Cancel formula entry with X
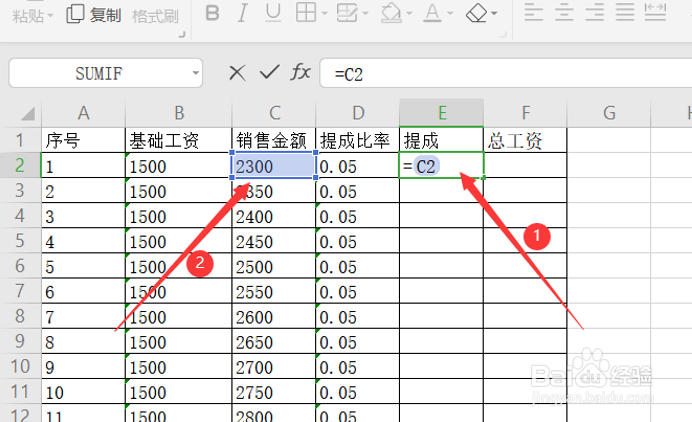The width and height of the screenshot is (692, 422). (237, 73)
